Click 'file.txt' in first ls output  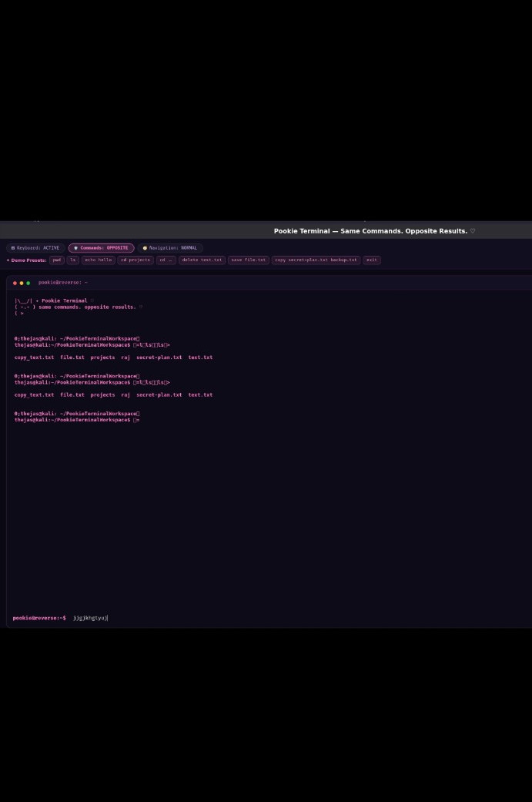(72, 357)
